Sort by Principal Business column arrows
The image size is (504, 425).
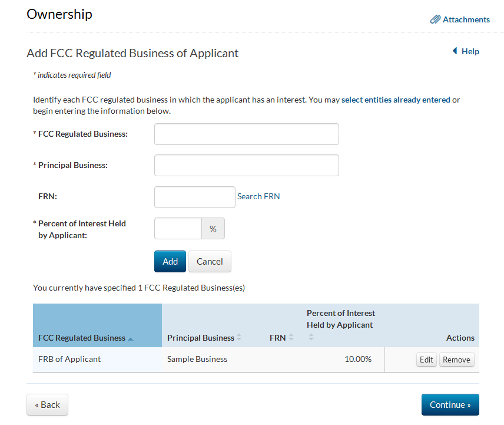[239, 338]
